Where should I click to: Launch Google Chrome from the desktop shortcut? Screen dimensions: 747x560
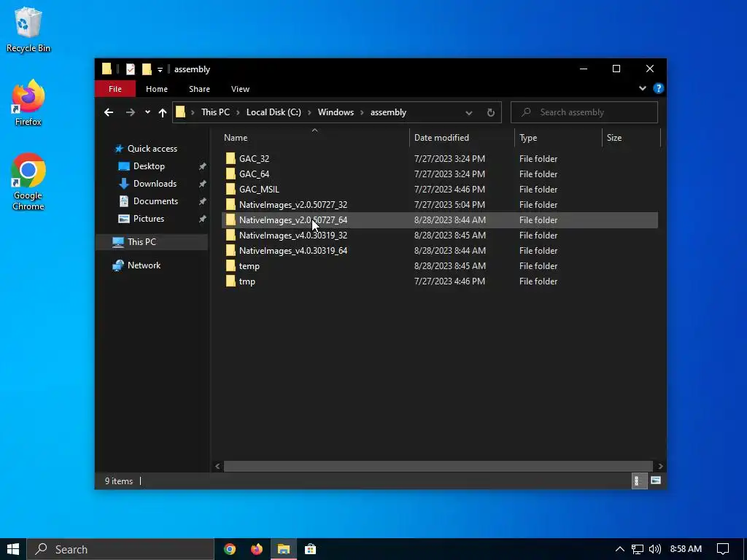[28, 182]
